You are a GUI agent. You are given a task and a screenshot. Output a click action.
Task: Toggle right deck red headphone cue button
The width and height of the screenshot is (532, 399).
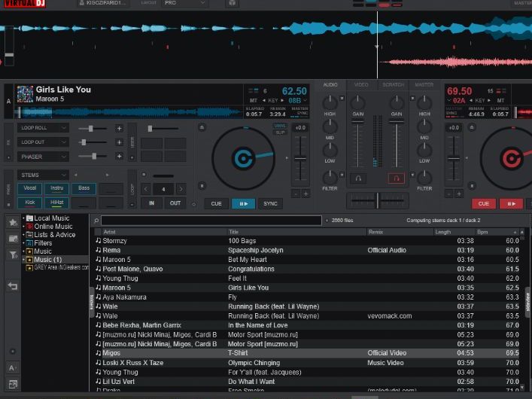[396, 178]
